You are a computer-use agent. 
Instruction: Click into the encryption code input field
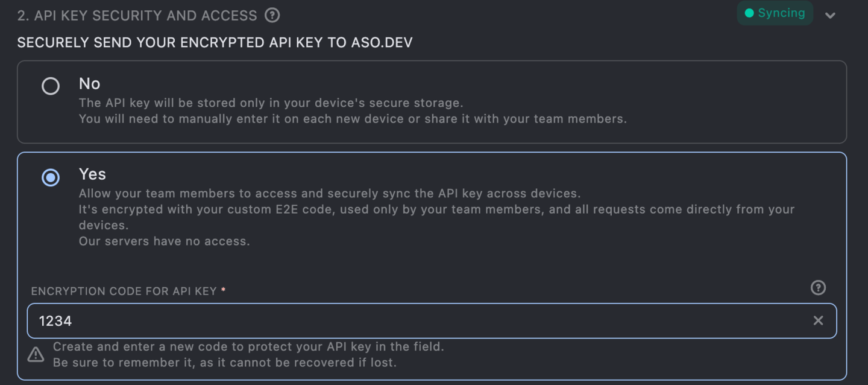422,321
